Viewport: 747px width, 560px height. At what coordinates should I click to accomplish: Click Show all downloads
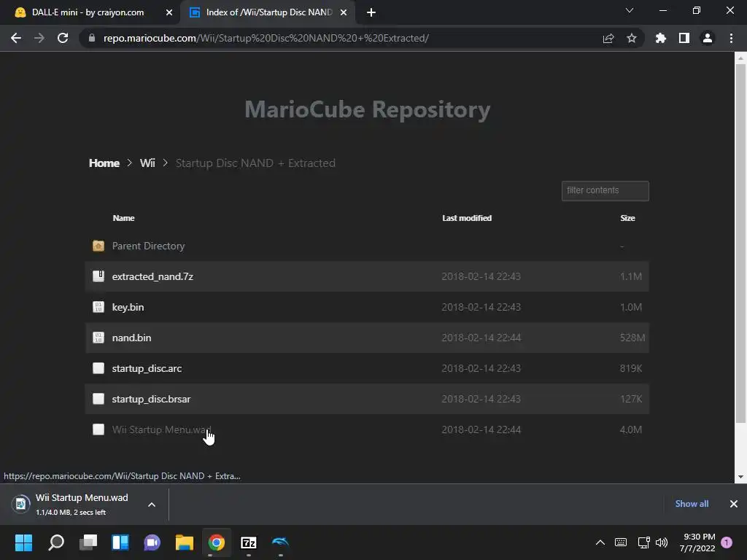pos(692,504)
